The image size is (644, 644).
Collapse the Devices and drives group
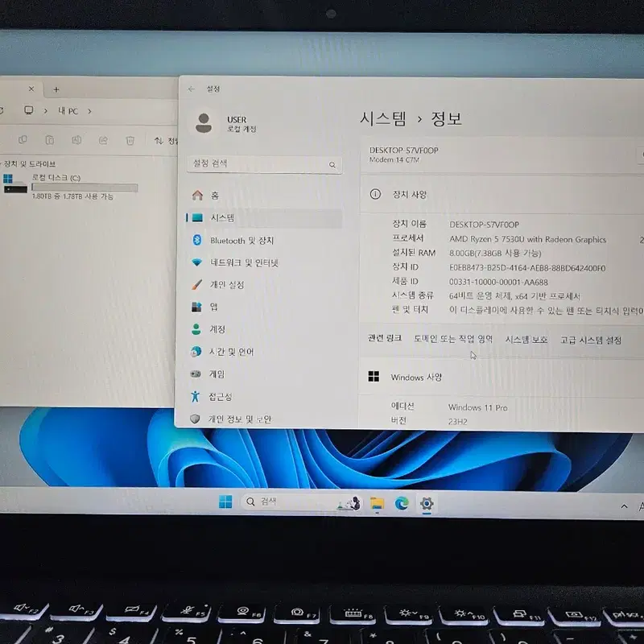[x=28, y=164]
